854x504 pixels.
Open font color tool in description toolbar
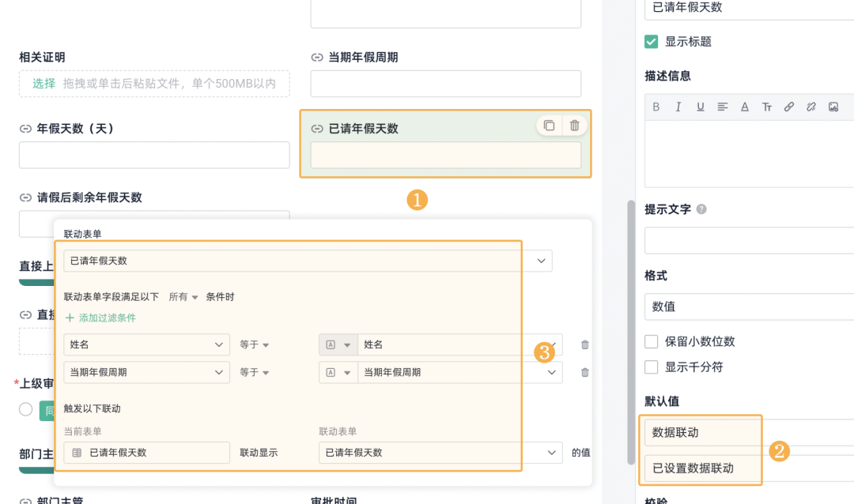[745, 107]
